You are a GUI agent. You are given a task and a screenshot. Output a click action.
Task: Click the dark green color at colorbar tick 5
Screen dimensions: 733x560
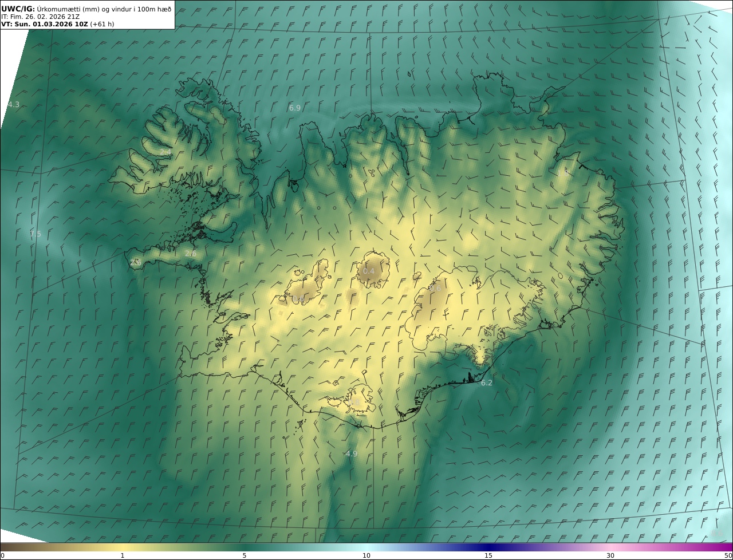[x=245, y=547]
